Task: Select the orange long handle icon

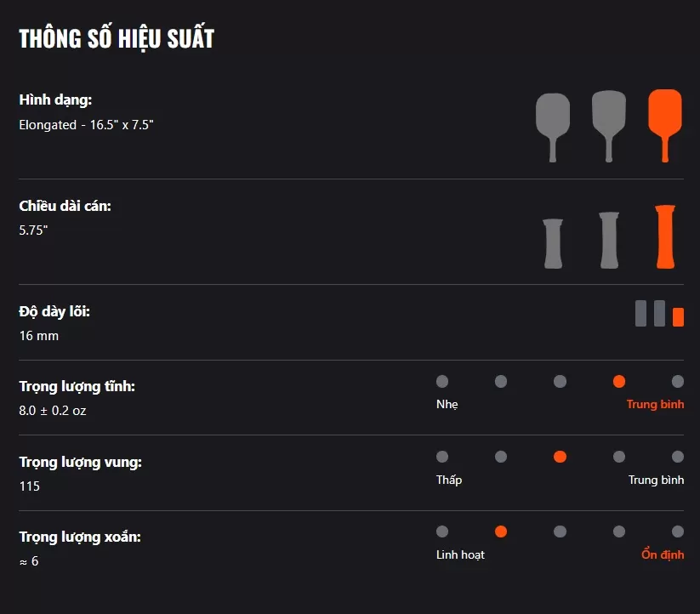Action: point(665,236)
